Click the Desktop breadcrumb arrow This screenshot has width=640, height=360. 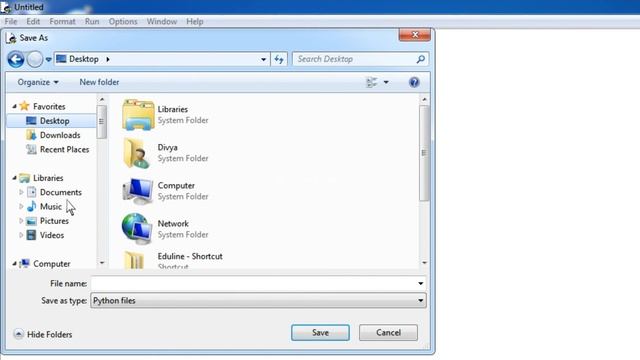(108, 59)
